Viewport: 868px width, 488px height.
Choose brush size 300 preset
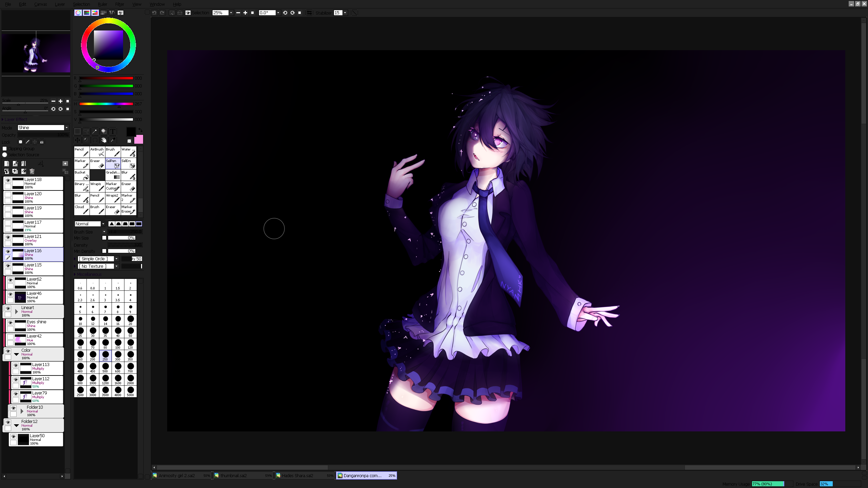[118, 355]
